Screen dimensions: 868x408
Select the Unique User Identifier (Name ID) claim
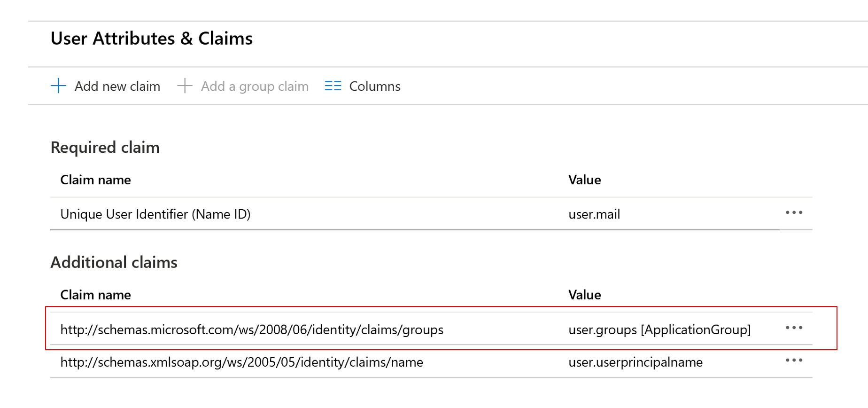[155, 214]
